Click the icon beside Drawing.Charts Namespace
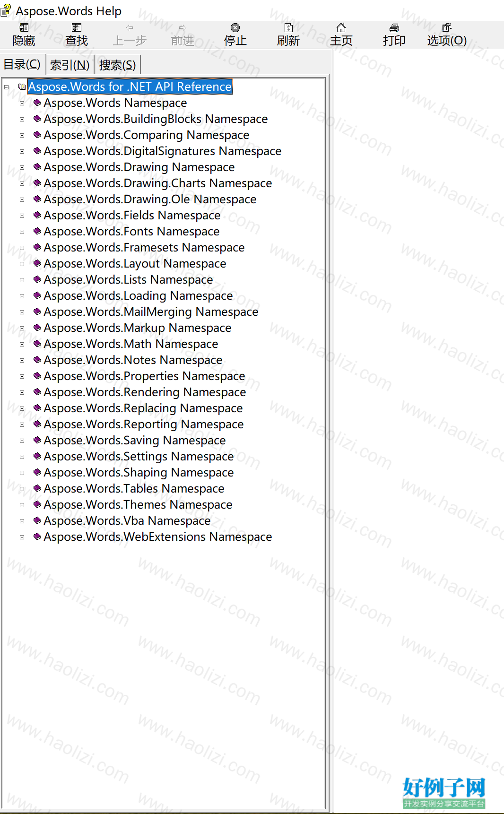The image size is (504, 814). coord(37,183)
